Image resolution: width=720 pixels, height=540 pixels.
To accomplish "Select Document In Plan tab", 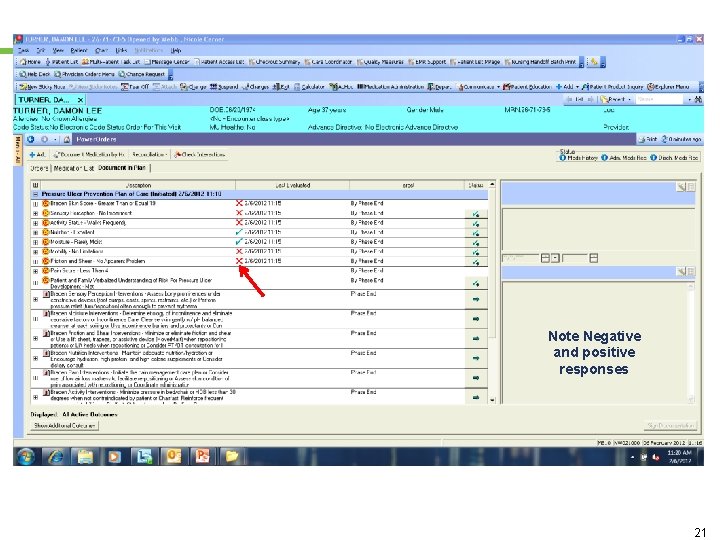I will tap(122, 168).
